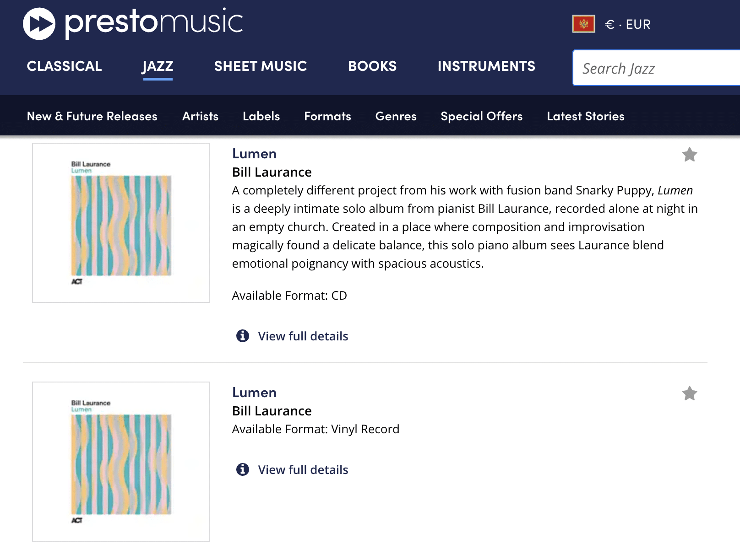Image resolution: width=740 pixels, height=560 pixels.
Task: Click info icon beside first View full details
Action: click(x=243, y=336)
